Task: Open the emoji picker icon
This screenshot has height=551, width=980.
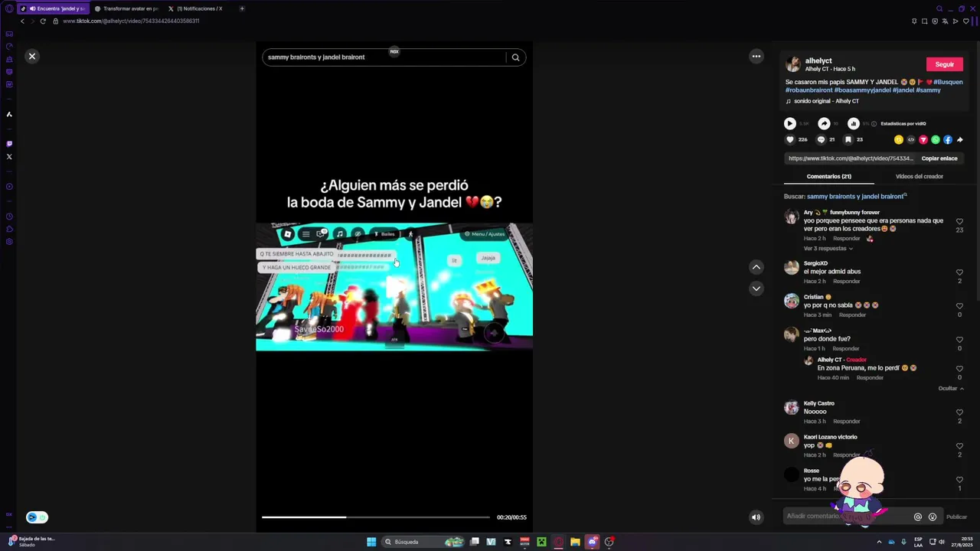Action: click(933, 517)
